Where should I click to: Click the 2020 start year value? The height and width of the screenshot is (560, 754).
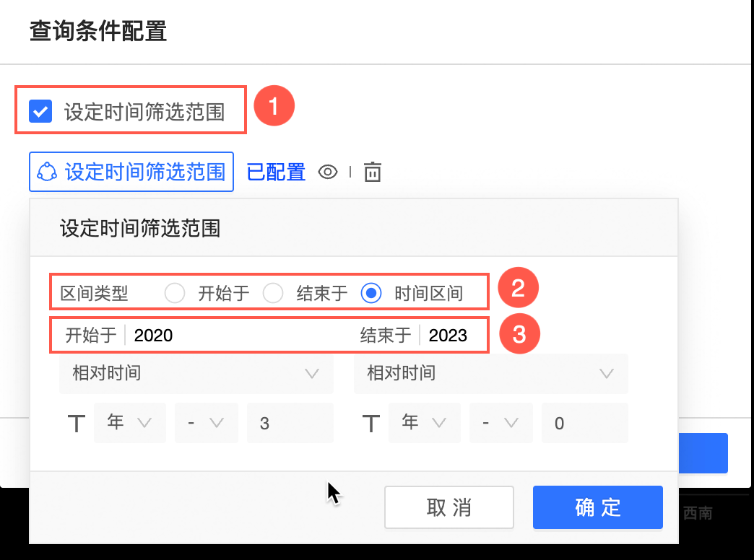(153, 335)
